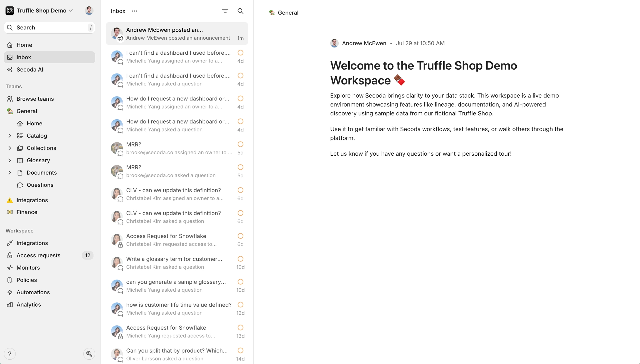Open the General team breadcrumb link
Image resolution: width=640 pixels, height=364 pixels.
click(x=288, y=13)
